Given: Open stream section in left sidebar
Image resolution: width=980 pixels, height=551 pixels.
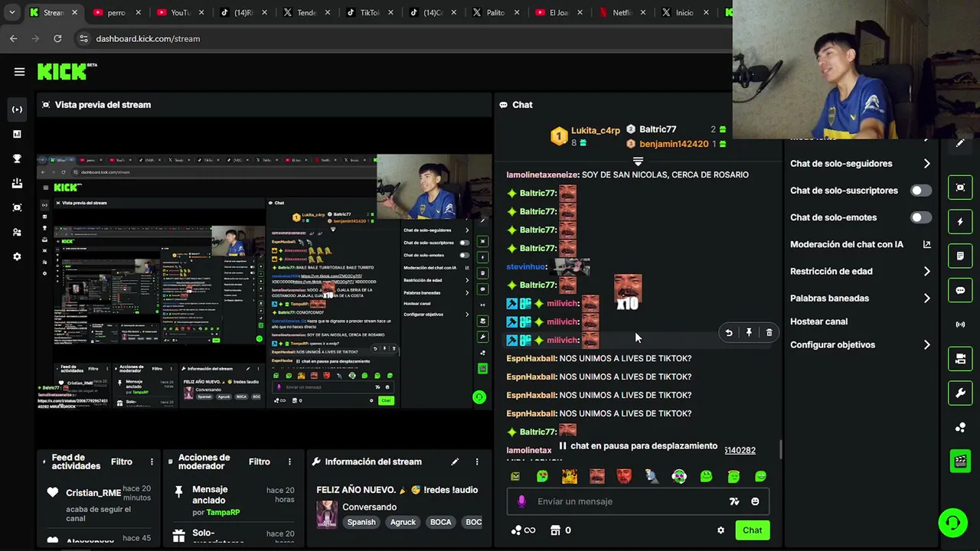Looking at the screenshot, I should pos(17,109).
